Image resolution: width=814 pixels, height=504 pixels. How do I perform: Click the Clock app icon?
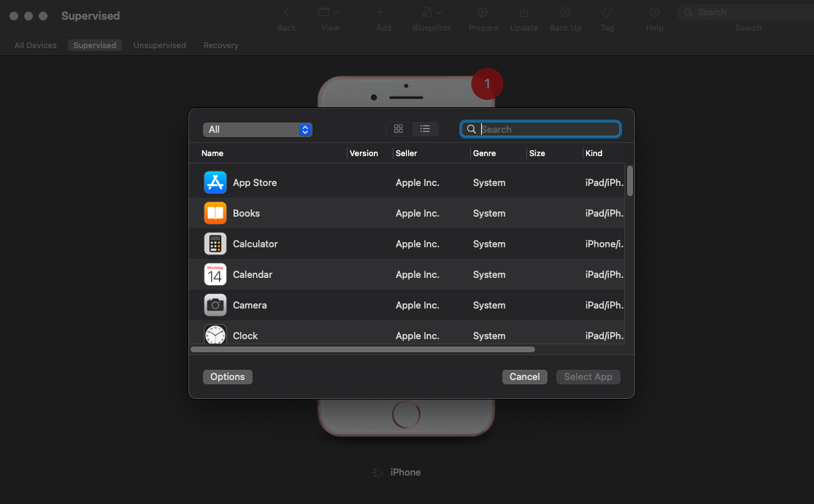(215, 334)
